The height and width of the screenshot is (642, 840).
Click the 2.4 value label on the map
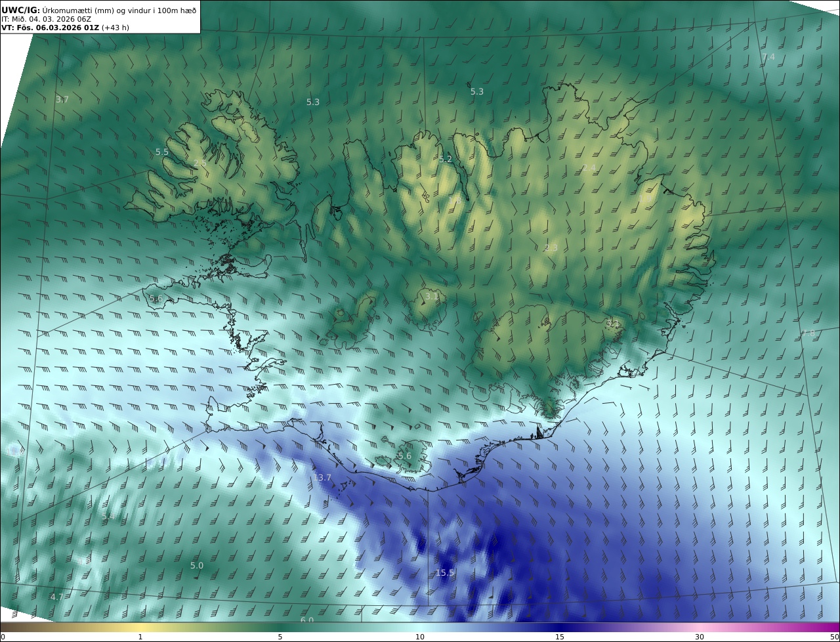pos(589,169)
